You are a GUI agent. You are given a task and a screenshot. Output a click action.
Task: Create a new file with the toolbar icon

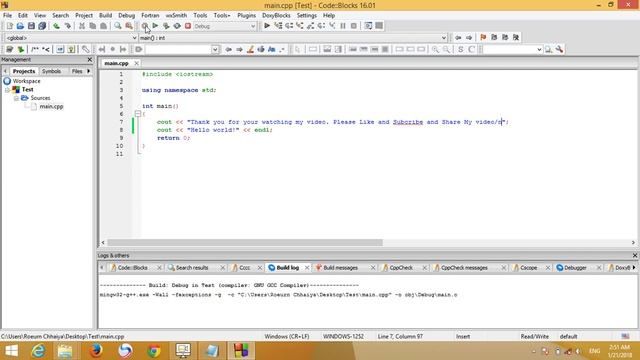(9, 26)
